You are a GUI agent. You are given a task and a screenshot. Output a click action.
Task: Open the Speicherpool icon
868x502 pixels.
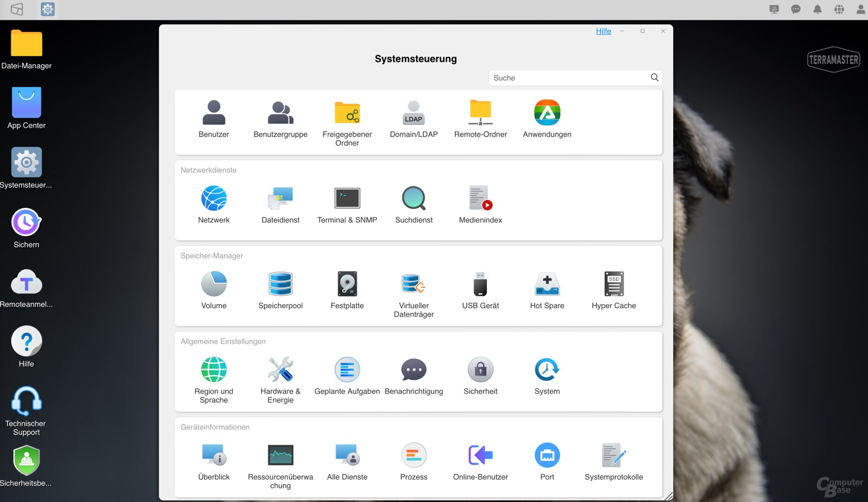pyautogui.click(x=280, y=284)
